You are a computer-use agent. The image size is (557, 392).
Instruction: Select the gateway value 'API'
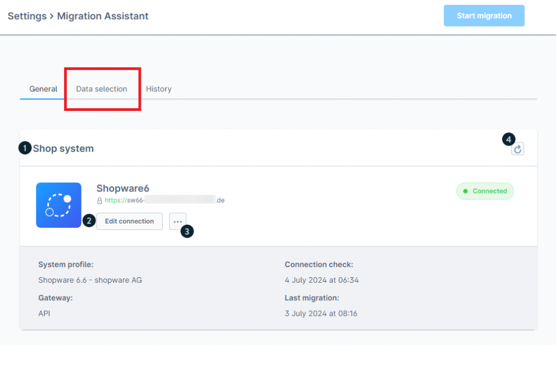(44, 314)
